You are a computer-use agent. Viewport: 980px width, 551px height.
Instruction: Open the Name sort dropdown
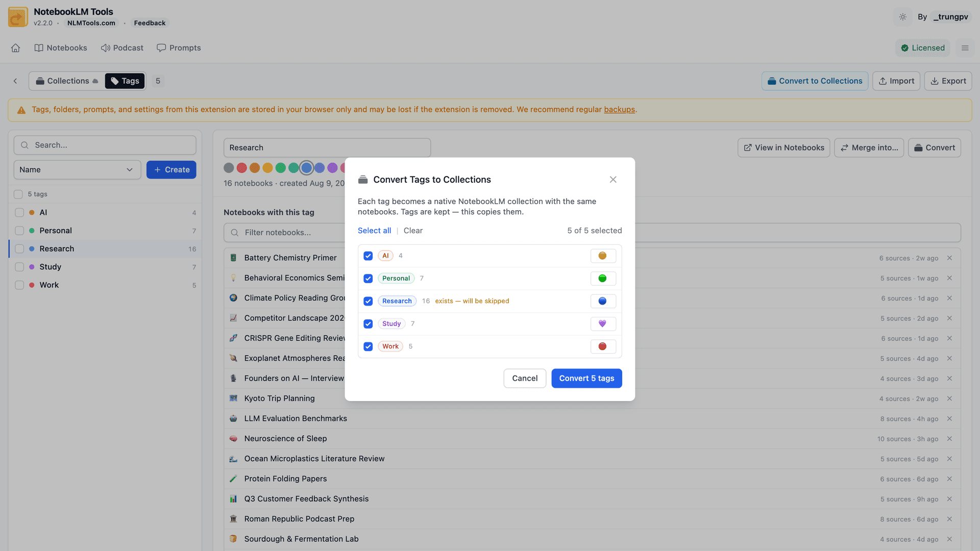point(77,170)
